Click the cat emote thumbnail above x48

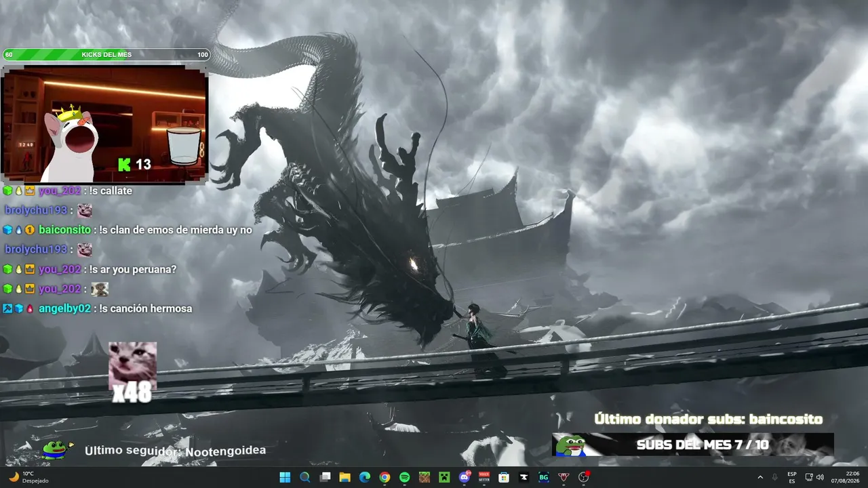click(x=132, y=365)
